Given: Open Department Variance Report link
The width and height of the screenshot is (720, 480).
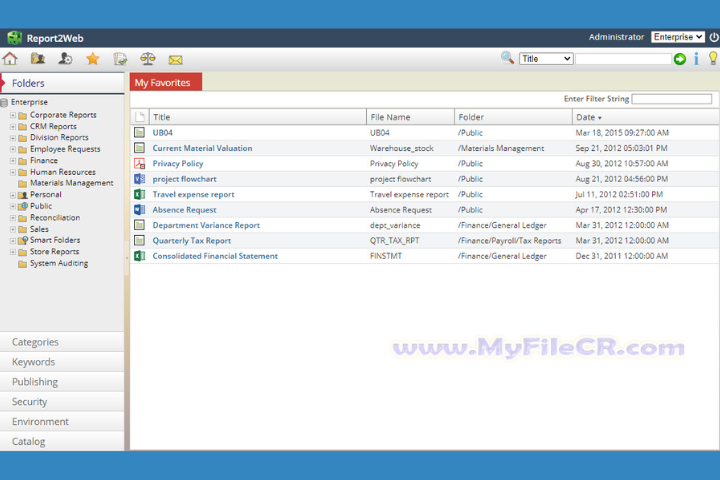Looking at the screenshot, I should tap(206, 225).
